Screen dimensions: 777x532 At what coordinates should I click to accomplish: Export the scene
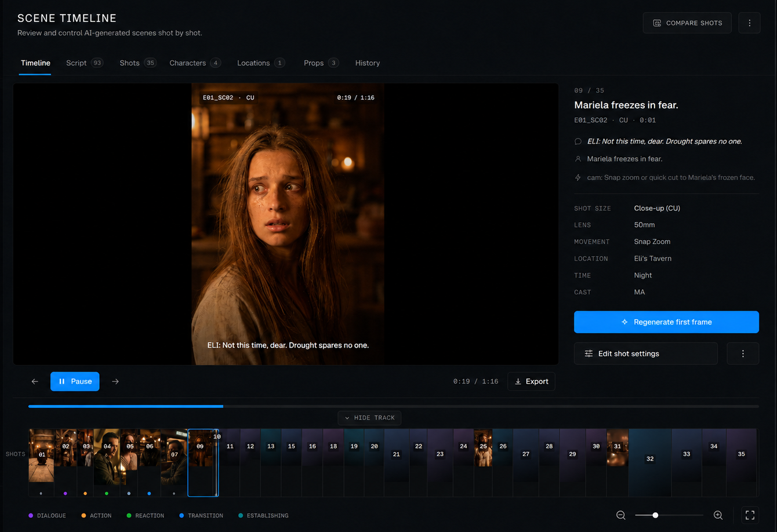pyautogui.click(x=531, y=381)
